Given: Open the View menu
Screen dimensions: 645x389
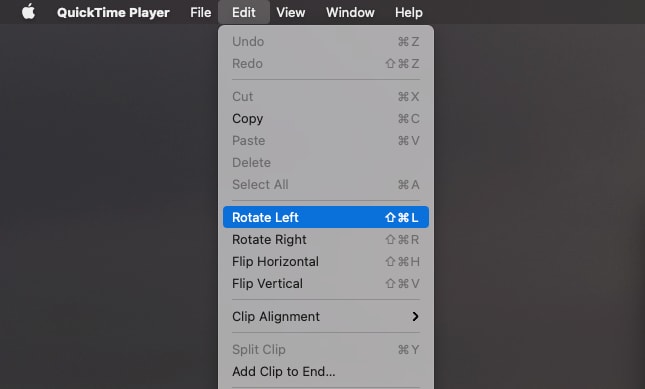Looking at the screenshot, I should pos(290,12).
